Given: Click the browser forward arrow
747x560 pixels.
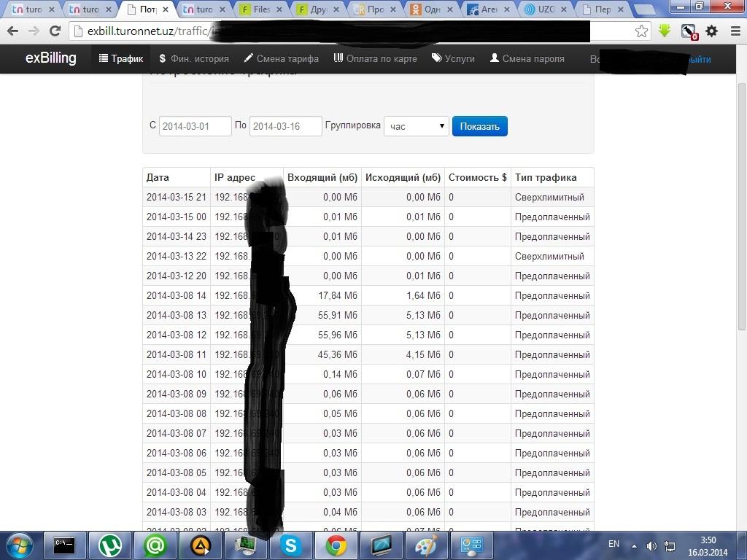Looking at the screenshot, I should pyautogui.click(x=34, y=31).
